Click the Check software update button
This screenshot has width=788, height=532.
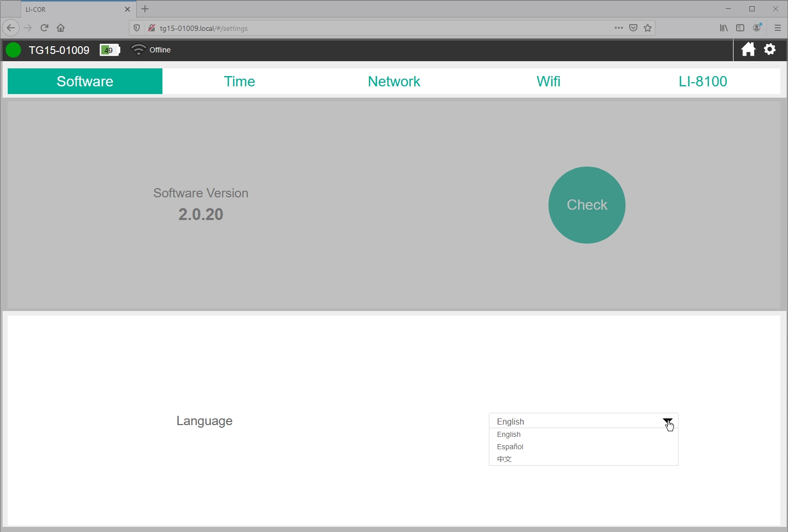click(587, 205)
